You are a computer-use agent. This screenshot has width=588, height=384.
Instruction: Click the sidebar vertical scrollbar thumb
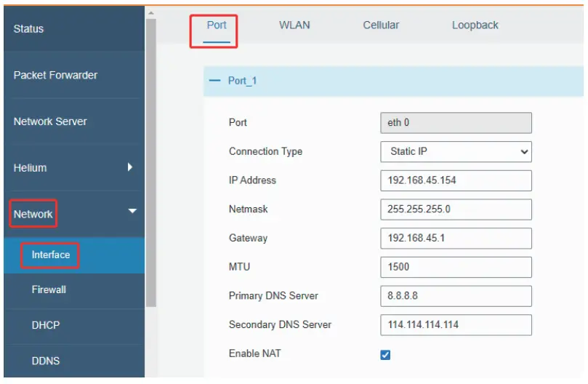click(x=150, y=163)
